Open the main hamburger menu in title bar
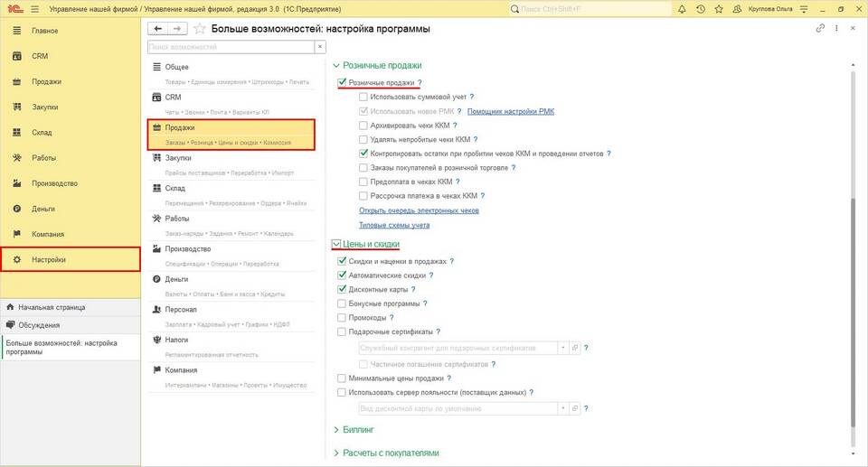Viewport: 868px width, 467px height. pyautogui.click(x=35, y=9)
